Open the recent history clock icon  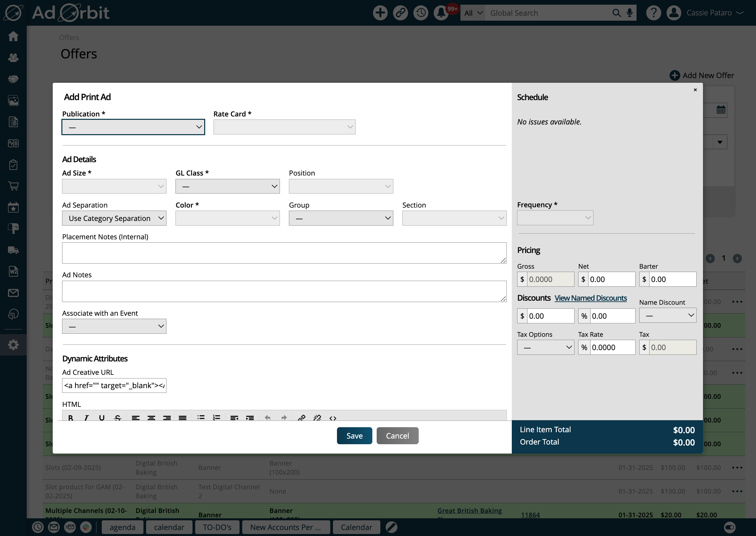coord(421,13)
